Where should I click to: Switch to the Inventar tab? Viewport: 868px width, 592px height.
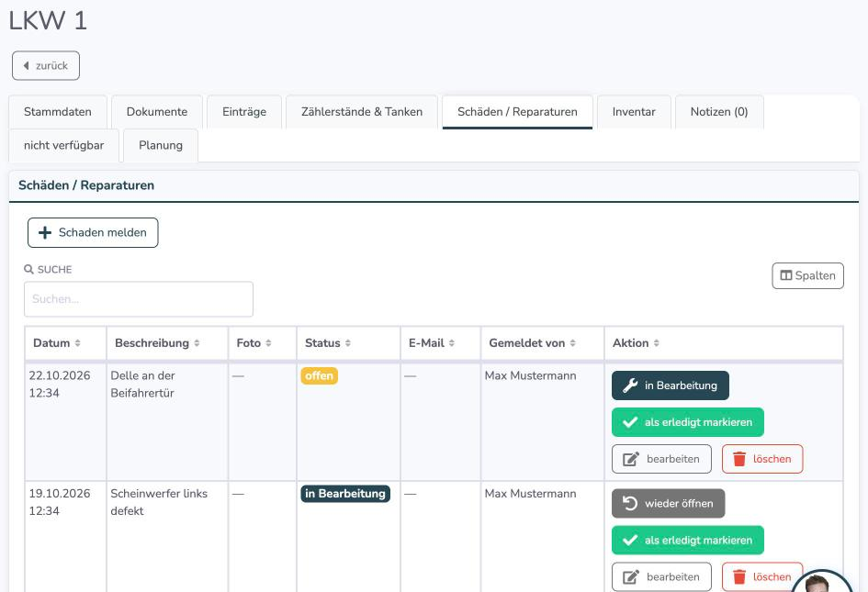click(634, 112)
